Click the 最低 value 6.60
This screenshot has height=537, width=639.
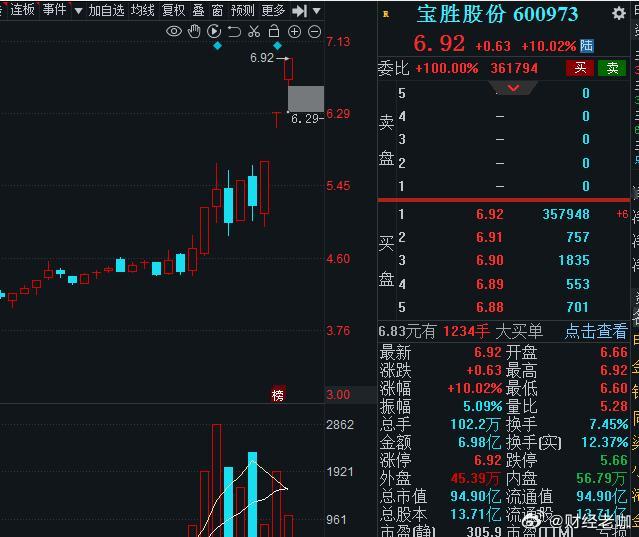point(614,388)
